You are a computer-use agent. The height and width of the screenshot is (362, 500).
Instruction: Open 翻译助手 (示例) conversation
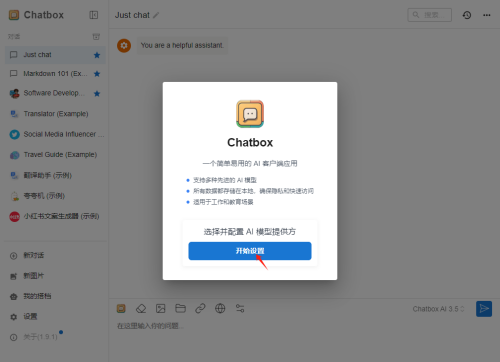55,175
